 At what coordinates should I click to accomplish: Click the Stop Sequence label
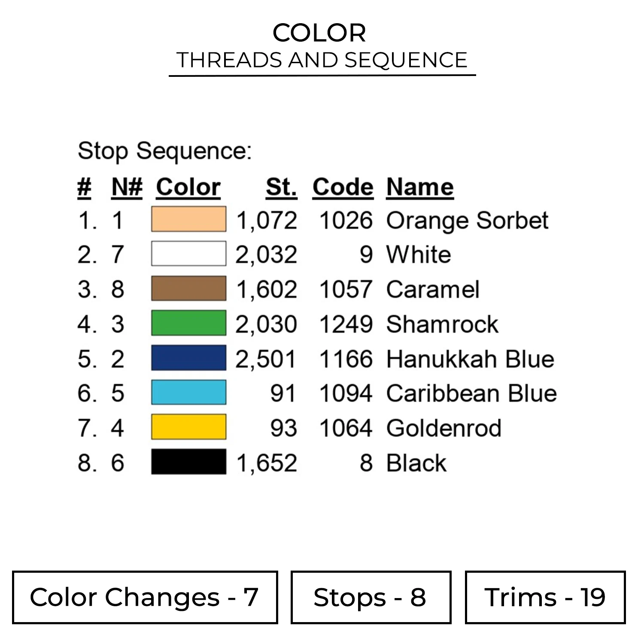coord(164,151)
